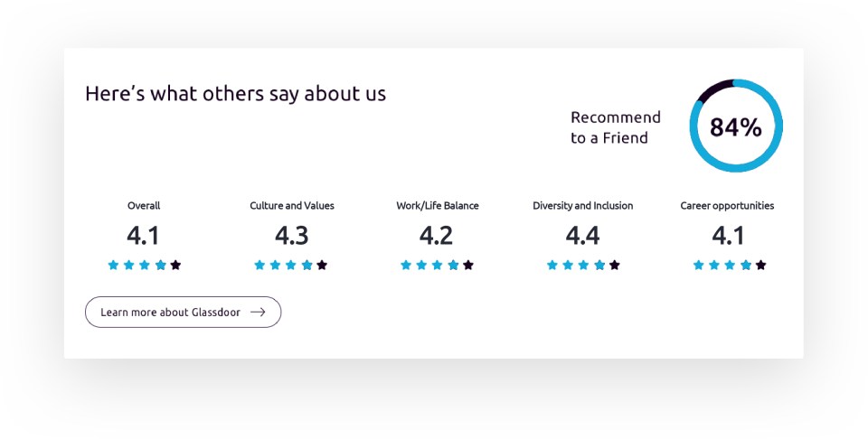The width and height of the screenshot is (868, 439).
Task: Click the dark fifth star under Culture and Values
Action: (x=322, y=265)
